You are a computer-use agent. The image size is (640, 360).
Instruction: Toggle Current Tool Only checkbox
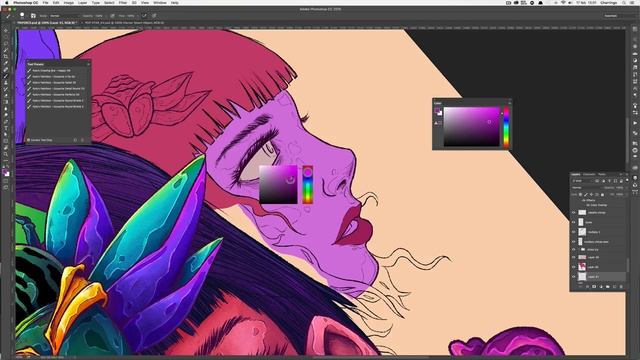(x=29, y=140)
